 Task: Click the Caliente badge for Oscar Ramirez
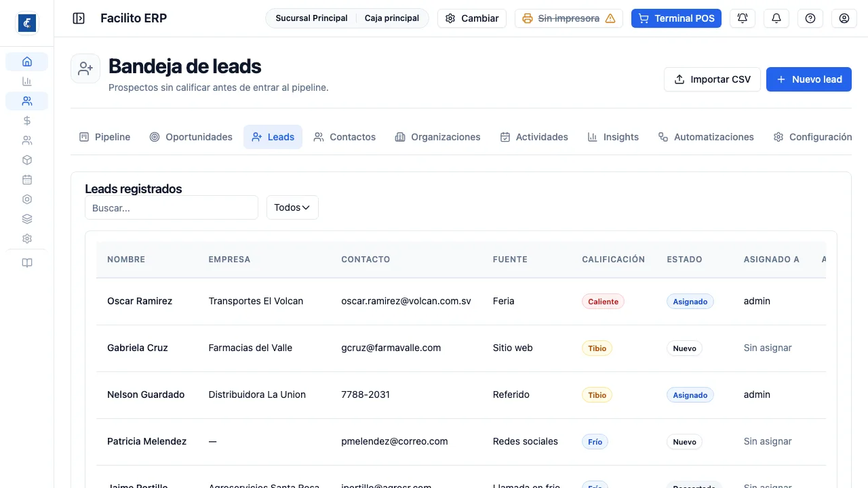pyautogui.click(x=603, y=302)
